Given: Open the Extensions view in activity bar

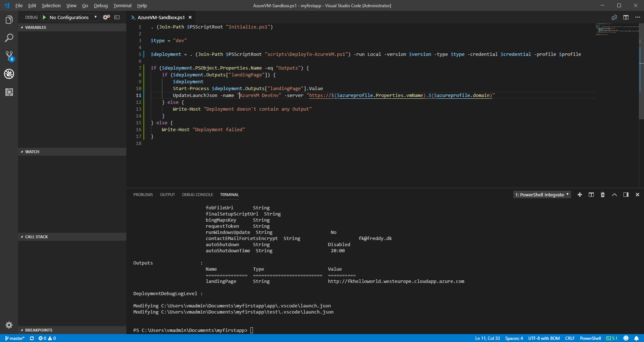Looking at the screenshot, I should coord(9,92).
